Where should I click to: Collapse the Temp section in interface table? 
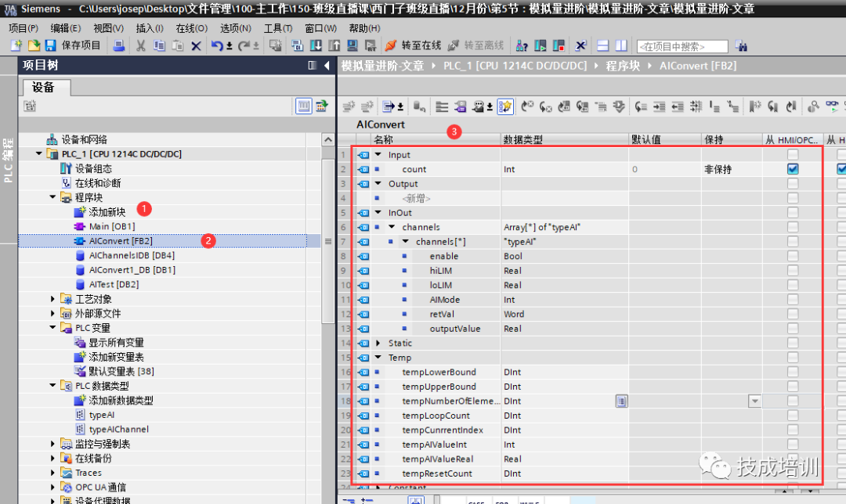click(x=378, y=358)
